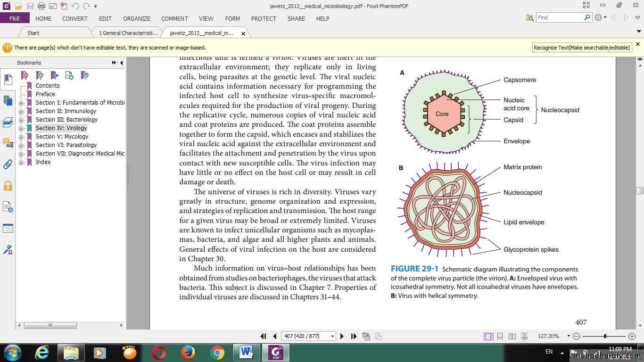Click in the Find search field
Image resolution: width=644 pixels, height=362 pixels.
[560, 17]
